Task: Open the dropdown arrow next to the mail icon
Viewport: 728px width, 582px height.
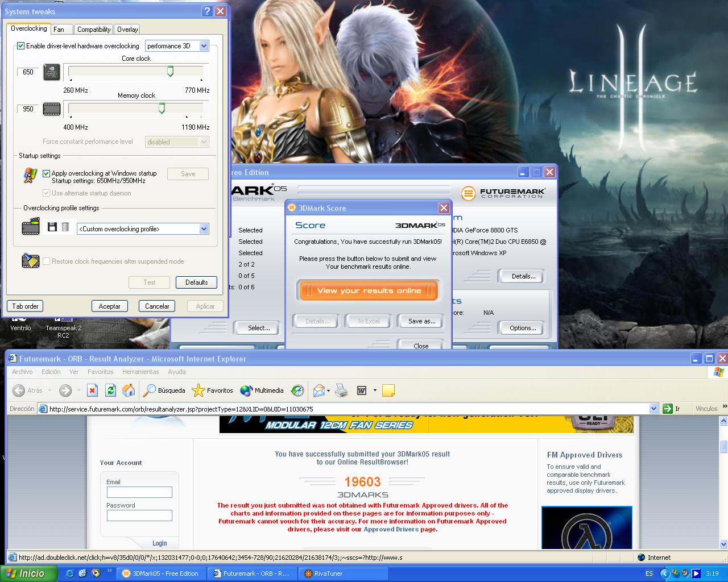Action: pos(329,390)
